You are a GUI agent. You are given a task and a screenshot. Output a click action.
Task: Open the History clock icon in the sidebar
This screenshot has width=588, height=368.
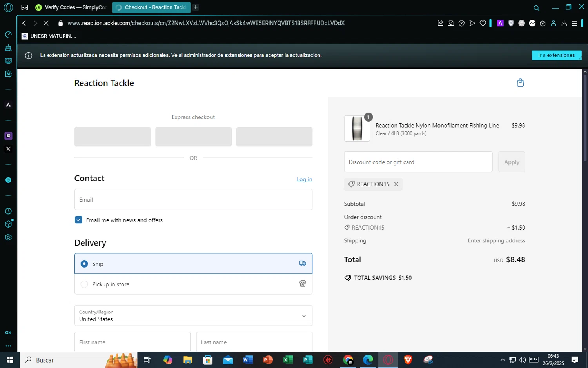(x=8, y=211)
